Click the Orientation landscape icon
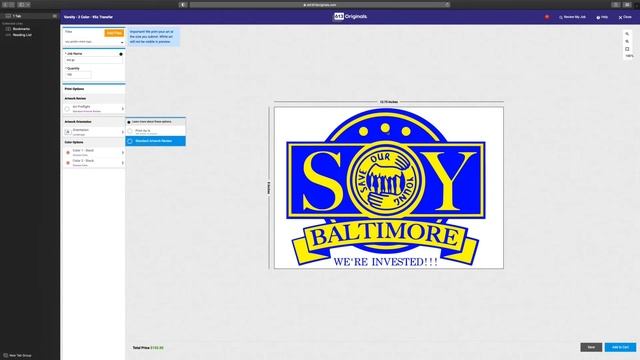 (68, 132)
